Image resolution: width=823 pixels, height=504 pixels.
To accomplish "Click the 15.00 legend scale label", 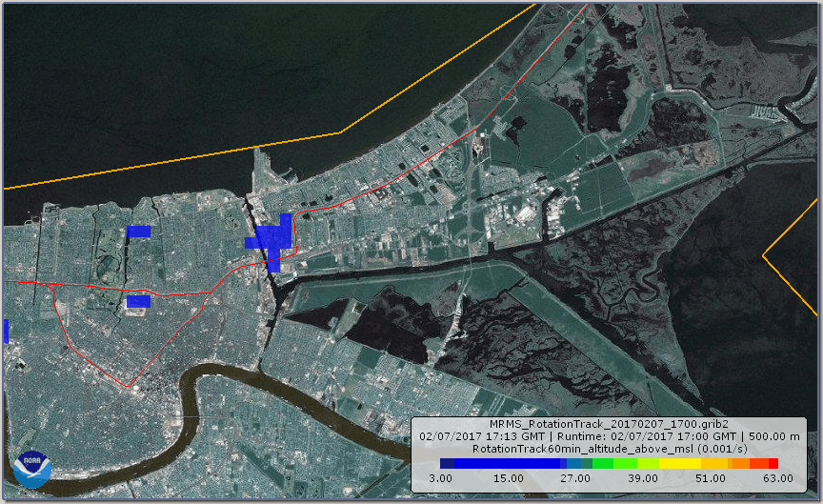I will pos(508,478).
